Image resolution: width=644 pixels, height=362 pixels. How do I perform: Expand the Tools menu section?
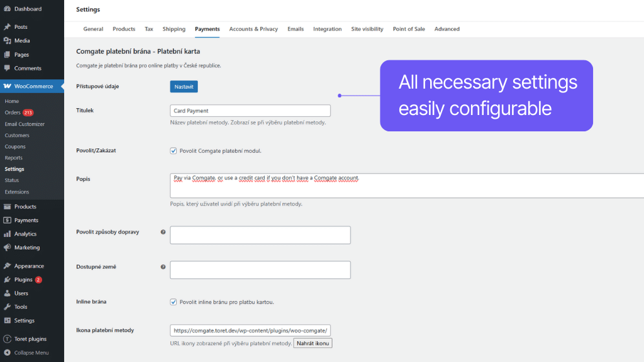click(x=20, y=307)
